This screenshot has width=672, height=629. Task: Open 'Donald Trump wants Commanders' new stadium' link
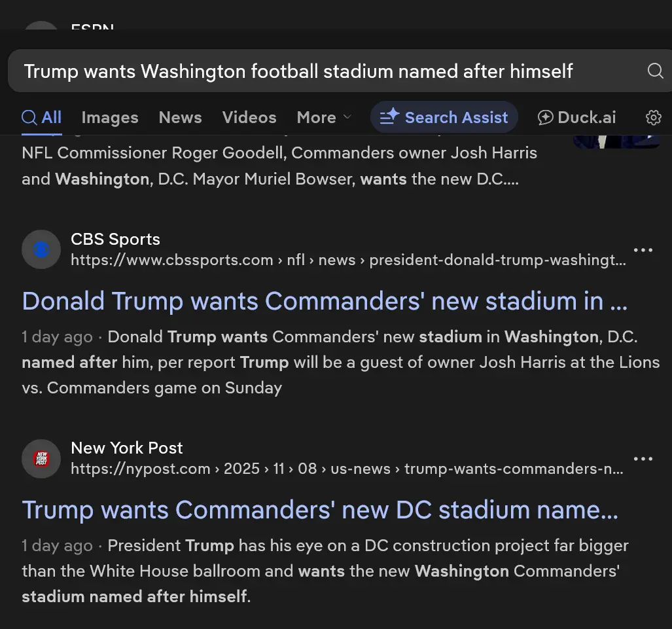click(x=325, y=301)
